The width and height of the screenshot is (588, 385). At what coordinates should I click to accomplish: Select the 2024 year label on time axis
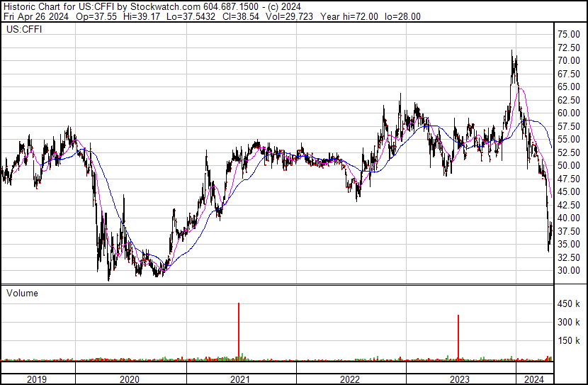coord(534,379)
